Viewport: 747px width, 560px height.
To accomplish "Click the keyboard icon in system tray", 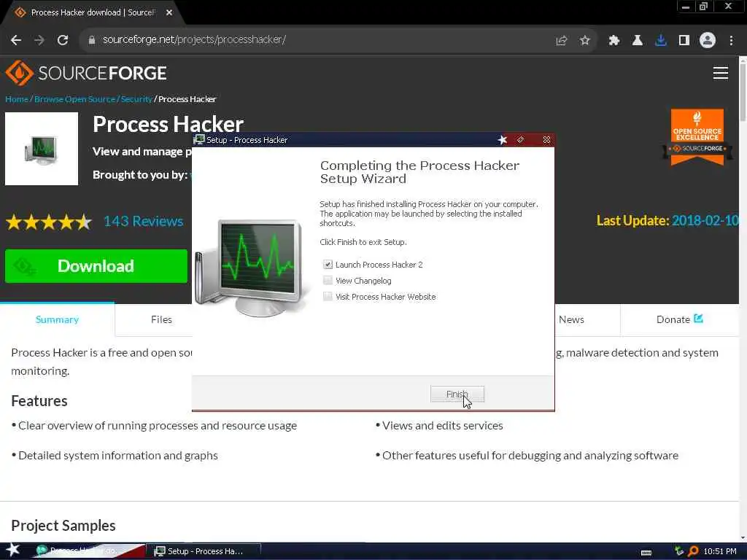I will click(646, 553).
